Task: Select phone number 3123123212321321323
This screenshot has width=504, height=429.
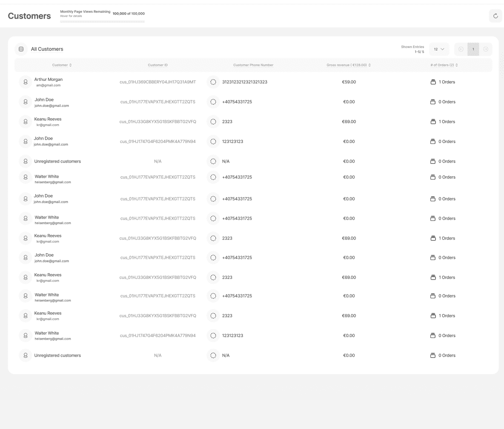Action: 245,82
